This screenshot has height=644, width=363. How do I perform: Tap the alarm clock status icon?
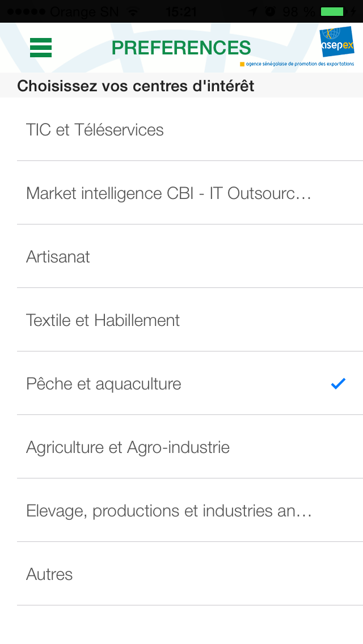click(x=270, y=11)
